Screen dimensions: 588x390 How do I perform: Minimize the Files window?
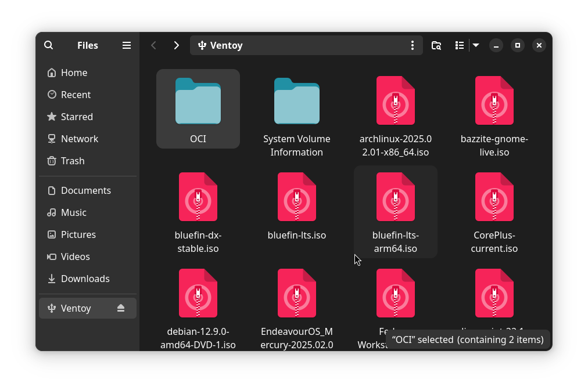click(496, 45)
